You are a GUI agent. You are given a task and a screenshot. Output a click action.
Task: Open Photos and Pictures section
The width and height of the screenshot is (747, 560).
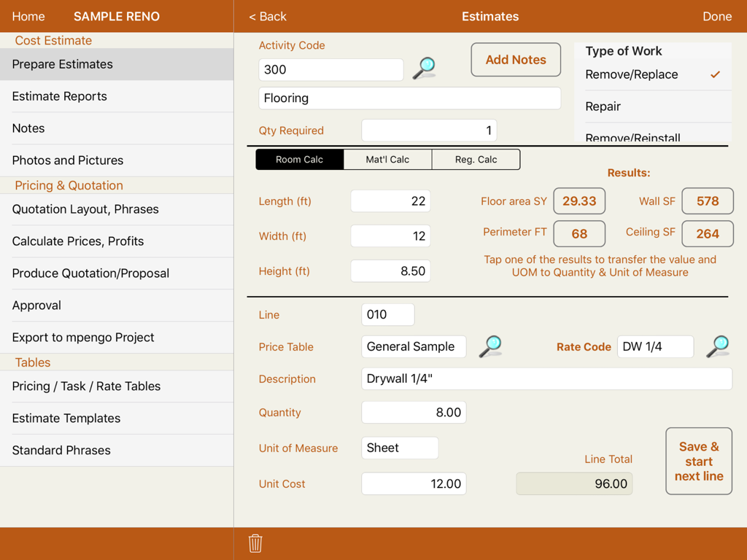(67, 160)
